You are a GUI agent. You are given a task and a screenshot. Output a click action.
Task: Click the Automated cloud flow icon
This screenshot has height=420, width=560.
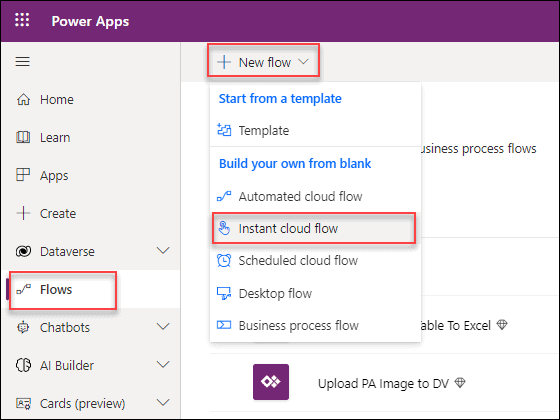pyautogui.click(x=224, y=196)
